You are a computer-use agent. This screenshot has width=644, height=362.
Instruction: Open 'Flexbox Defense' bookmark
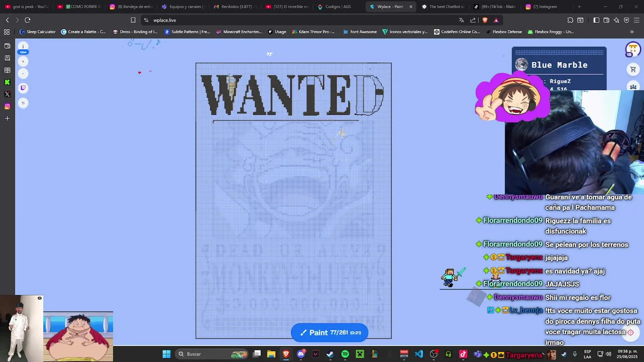[504, 32]
